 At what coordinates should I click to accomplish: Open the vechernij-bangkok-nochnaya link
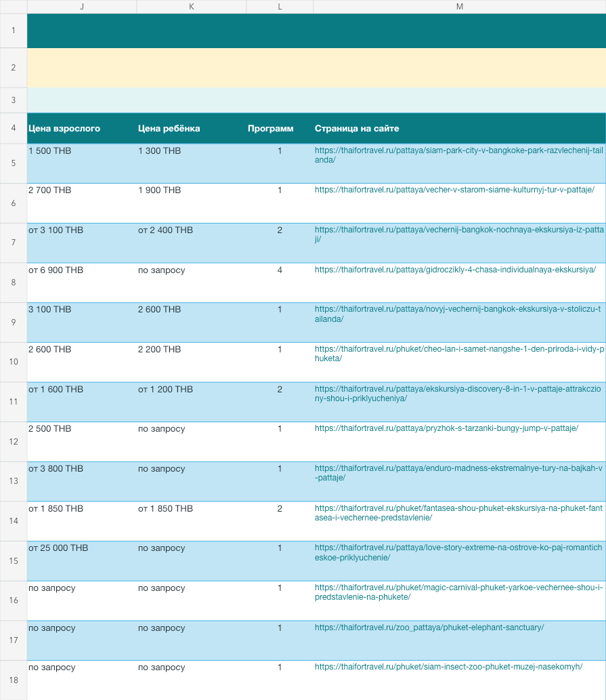point(459,234)
